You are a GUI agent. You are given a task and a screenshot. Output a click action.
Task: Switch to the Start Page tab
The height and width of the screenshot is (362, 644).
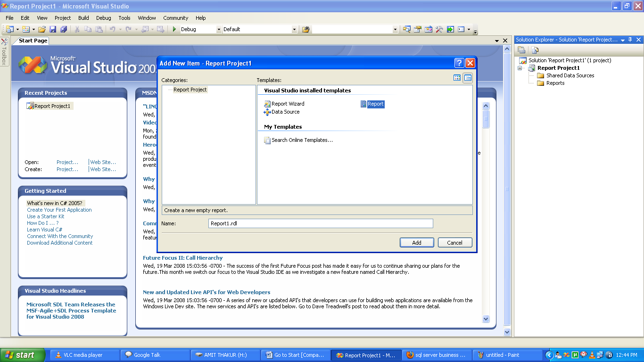click(33, 41)
